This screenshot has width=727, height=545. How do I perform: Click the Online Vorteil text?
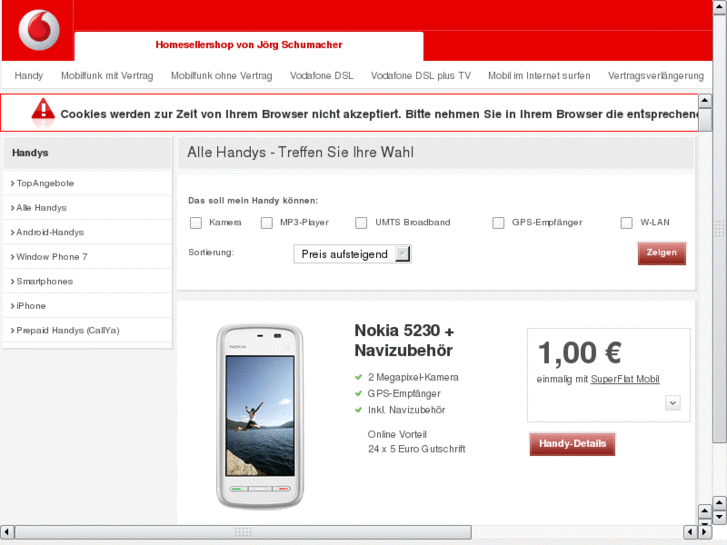click(397, 435)
